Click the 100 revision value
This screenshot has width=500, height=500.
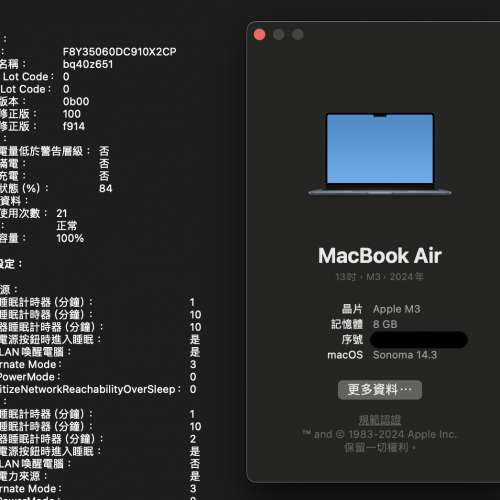coord(72,114)
